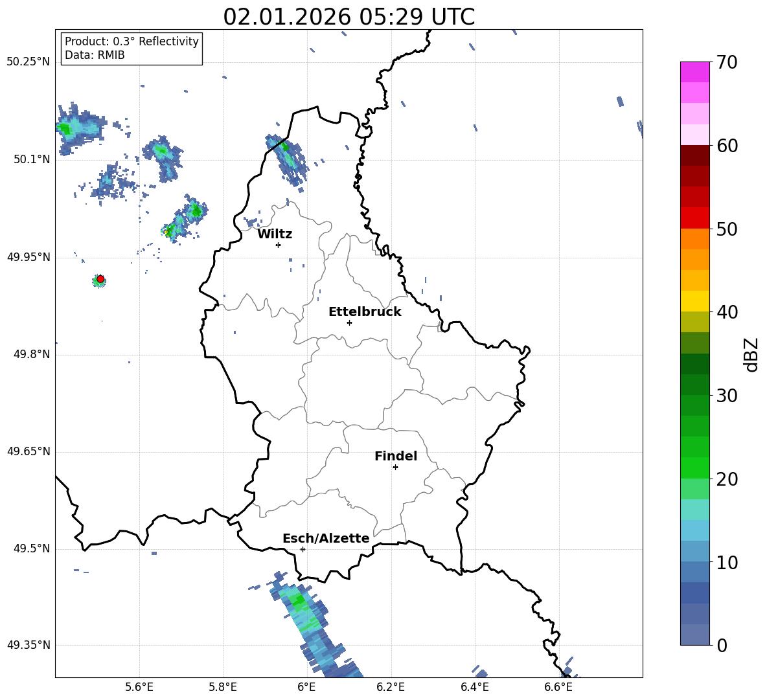The height and width of the screenshot is (700, 767).
Task: Click the 50.1°N latitude label
Action: pyautogui.click(x=31, y=159)
